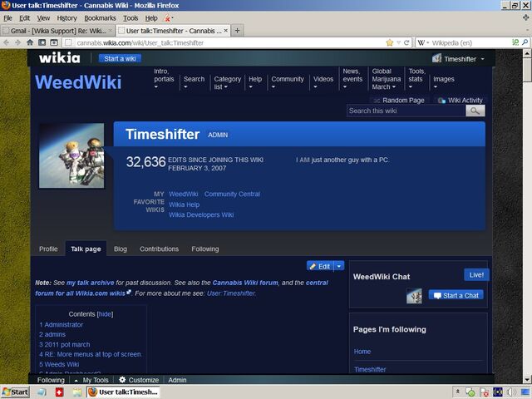The height and width of the screenshot is (399, 532).
Task: Click the Random Page link
Action: point(399,100)
